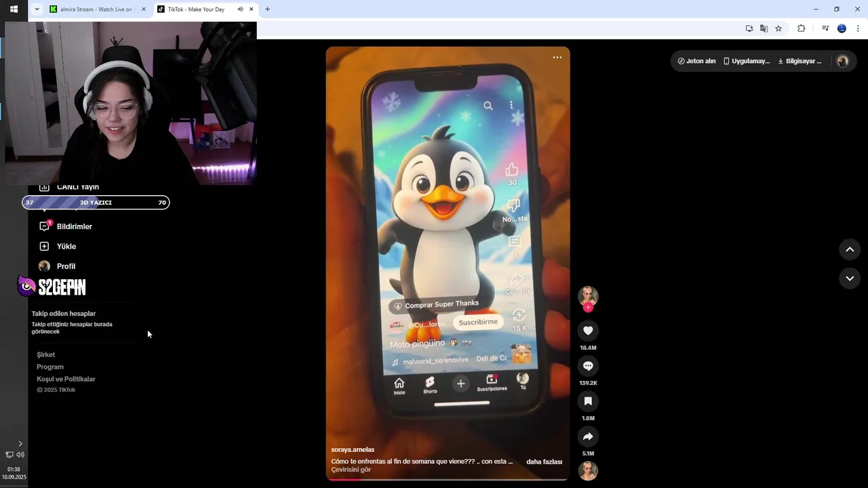Screen dimensions: 868x488
Task: Click the 1.8M bookmark count
Action: coord(588,418)
